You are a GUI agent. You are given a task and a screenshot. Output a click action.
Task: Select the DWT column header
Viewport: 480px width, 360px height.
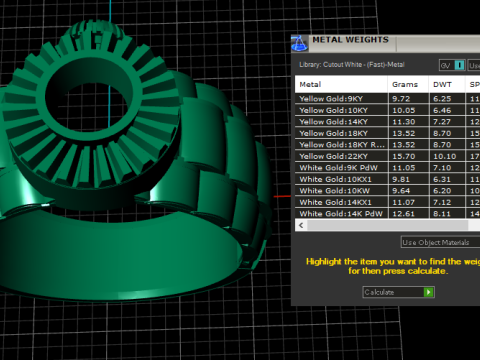coord(447,84)
